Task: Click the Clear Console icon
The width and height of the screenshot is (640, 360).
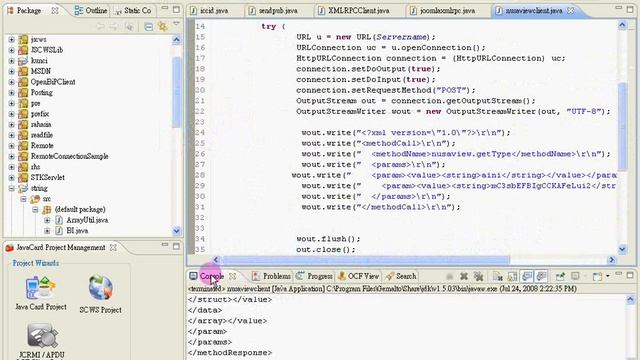Action: [498, 276]
